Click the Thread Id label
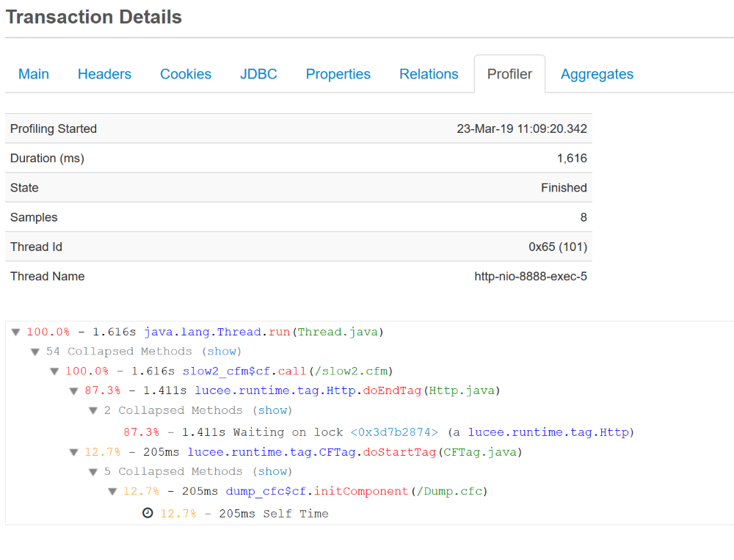This screenshot has height=560, width=734. tap(36, 247)
